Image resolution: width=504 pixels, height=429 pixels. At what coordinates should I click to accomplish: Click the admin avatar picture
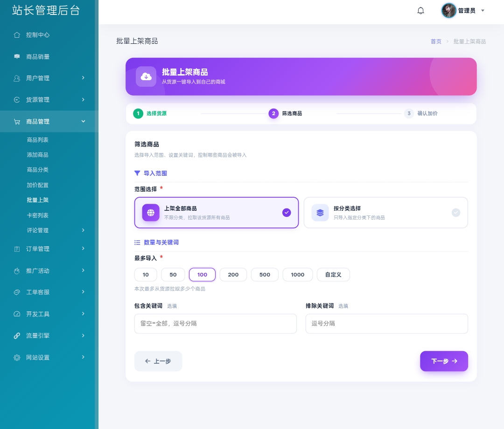(x=449, y=11)
